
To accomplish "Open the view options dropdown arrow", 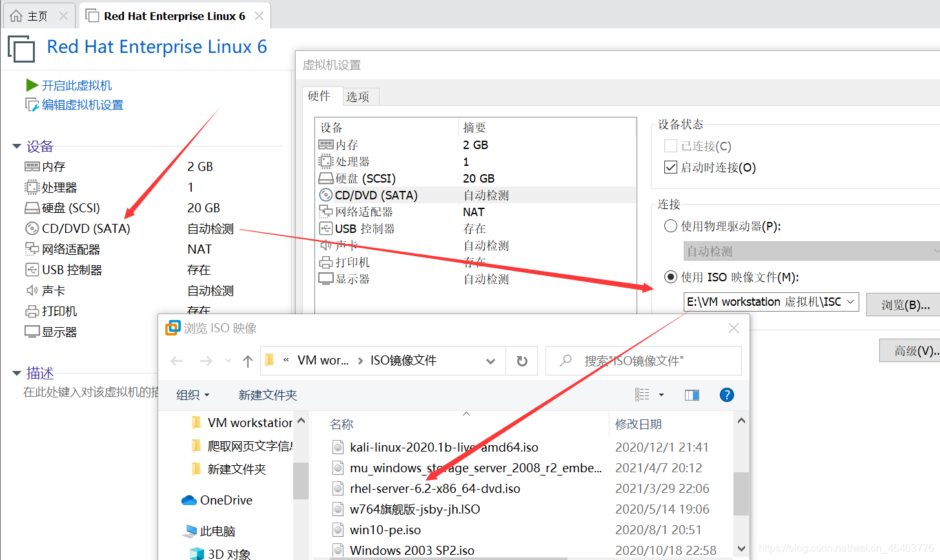I will (x=661, y=395).
